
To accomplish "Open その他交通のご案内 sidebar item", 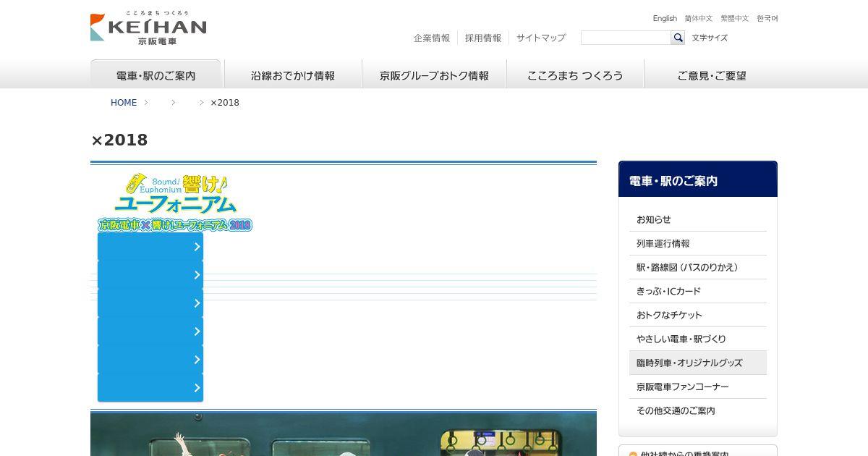I will pyautogui.click(x=698, y=410).
